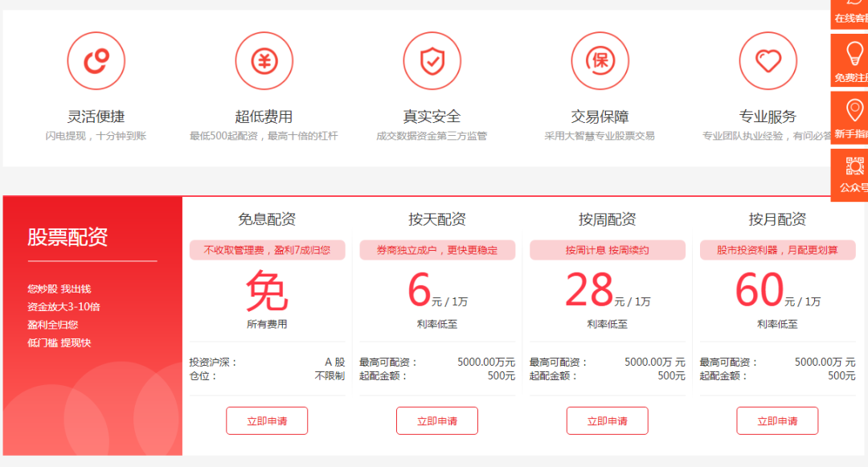Show the 公众号 QR code icon
Screen dimensions: 868x467
(854, 166)
